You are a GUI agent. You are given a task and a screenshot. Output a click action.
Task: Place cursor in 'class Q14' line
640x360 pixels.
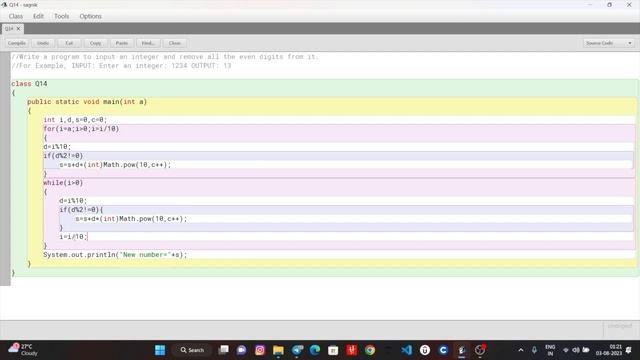29,84
